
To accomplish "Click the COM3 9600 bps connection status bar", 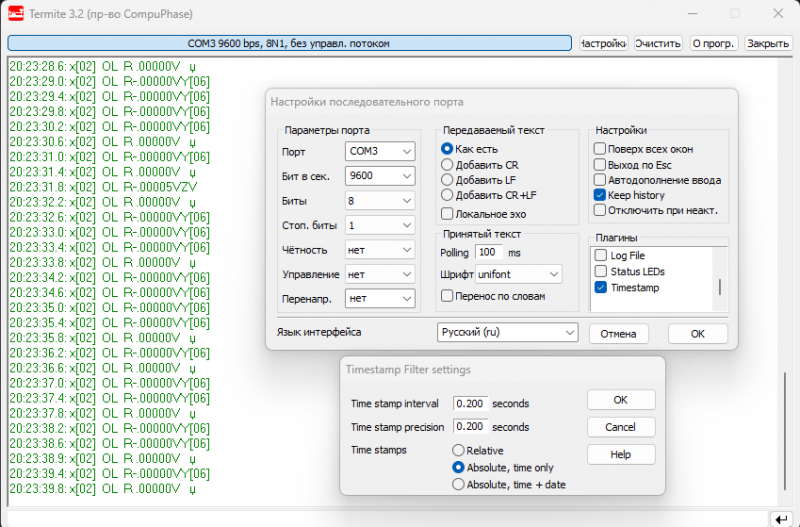I will click(289, 44).
